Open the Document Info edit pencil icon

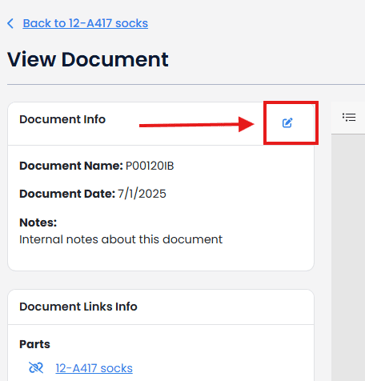pos(287,123)
